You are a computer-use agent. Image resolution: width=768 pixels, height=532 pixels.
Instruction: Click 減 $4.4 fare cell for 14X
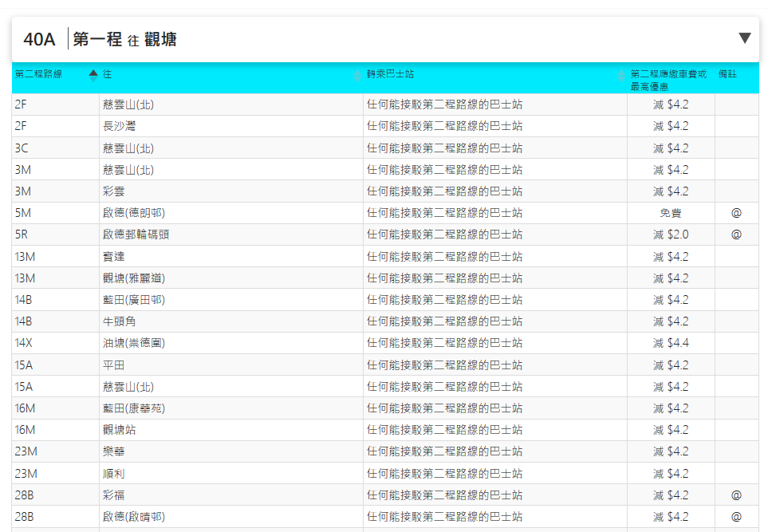pos(670,343)
